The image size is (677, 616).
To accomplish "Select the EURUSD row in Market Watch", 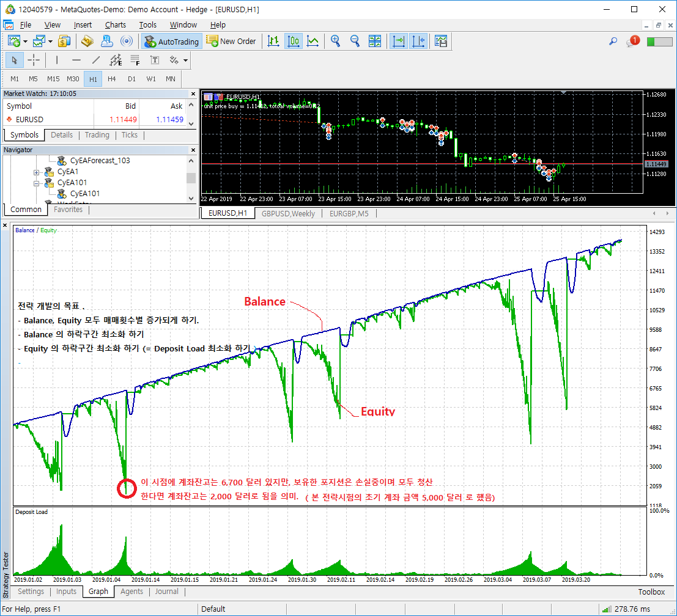I will click(x=94, y=120).
